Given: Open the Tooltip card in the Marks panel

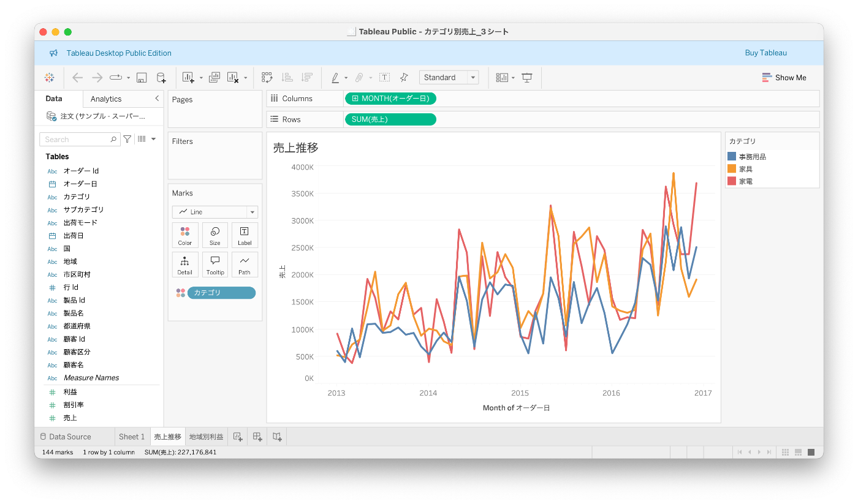Looking at the screenshot, I should tap(214, 265).
